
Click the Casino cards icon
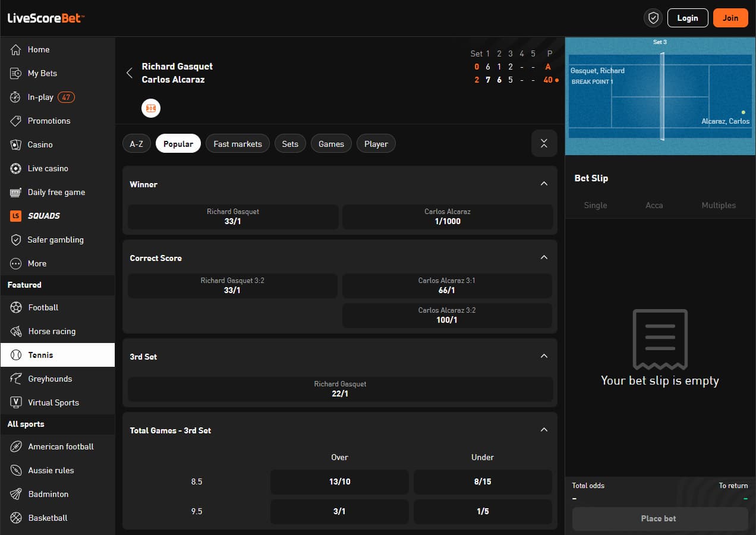[16, 144]
